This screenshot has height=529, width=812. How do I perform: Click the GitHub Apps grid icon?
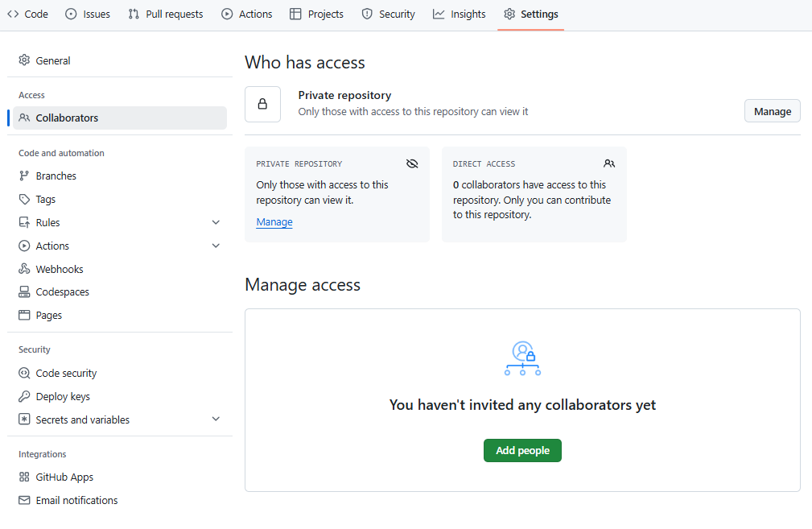click(24, 477)
